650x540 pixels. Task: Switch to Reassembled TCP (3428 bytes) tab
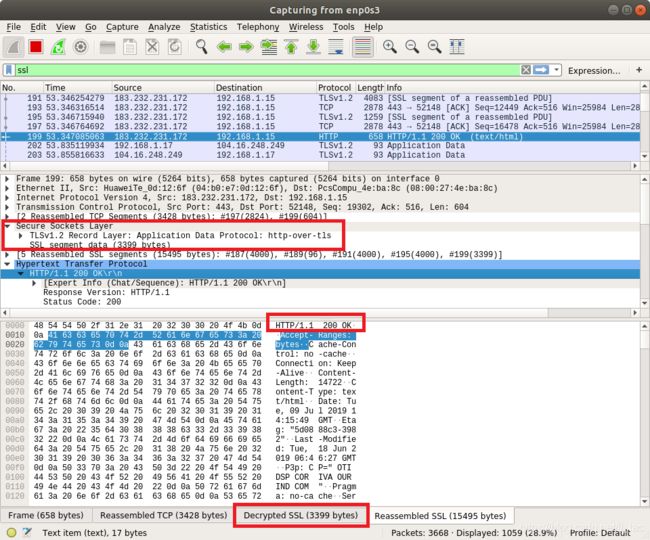coord(163,516)
